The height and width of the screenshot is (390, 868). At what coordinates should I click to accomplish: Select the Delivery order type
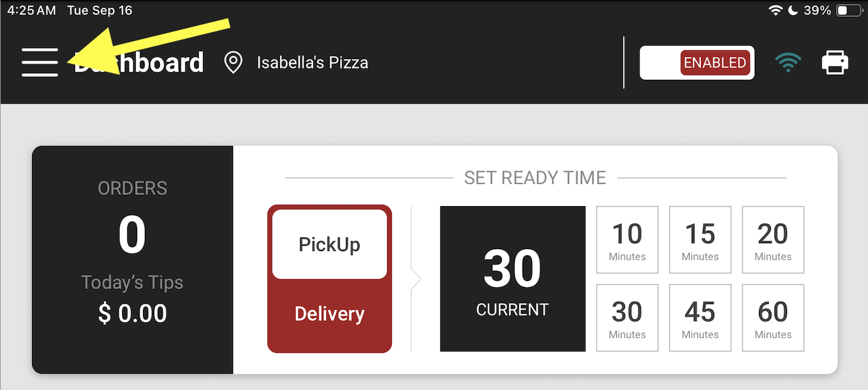(330, 314)
